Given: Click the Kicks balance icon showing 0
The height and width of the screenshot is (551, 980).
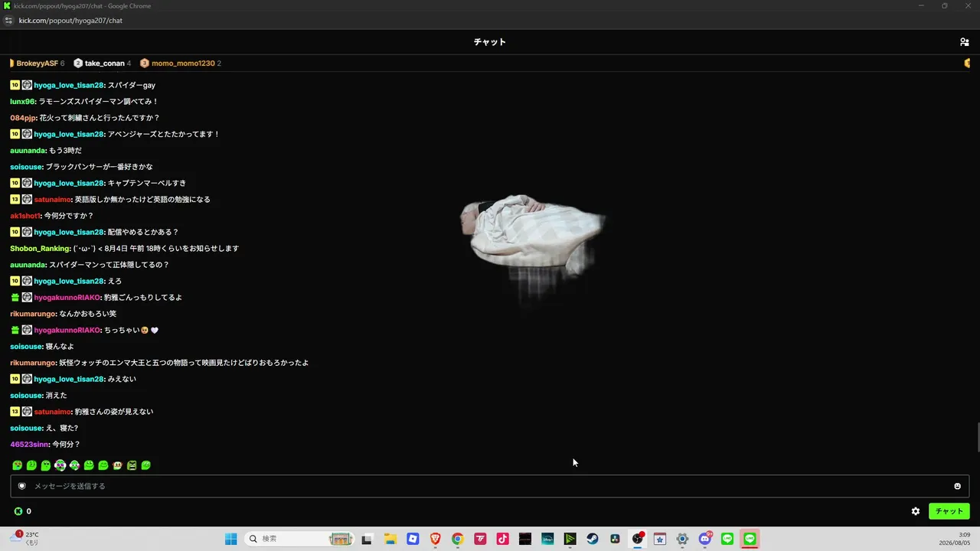Looking at the screenshot, I should pyautogui.click(x=18, y=511).
